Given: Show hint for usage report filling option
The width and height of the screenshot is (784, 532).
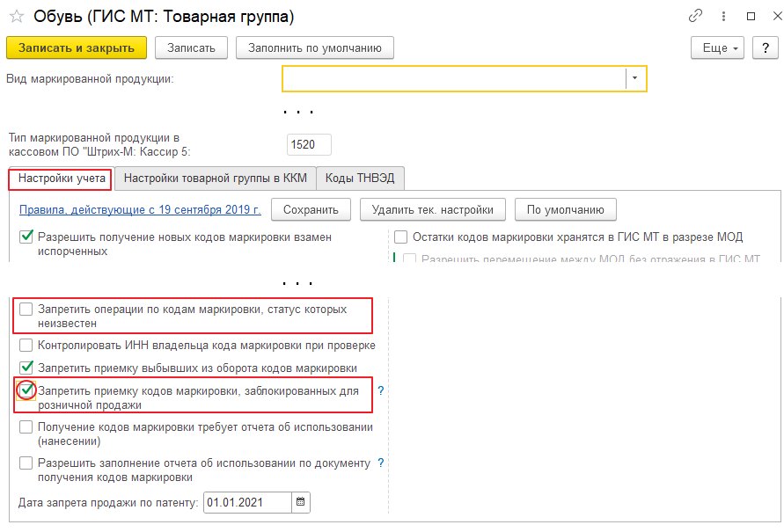Looking at the screenshot, I should [381, 463].
